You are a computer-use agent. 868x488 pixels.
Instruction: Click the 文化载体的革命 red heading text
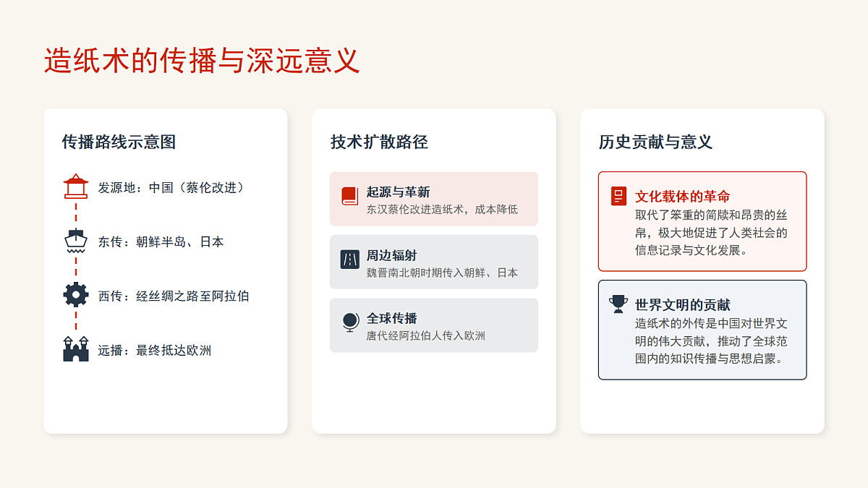tap(682, 197)
